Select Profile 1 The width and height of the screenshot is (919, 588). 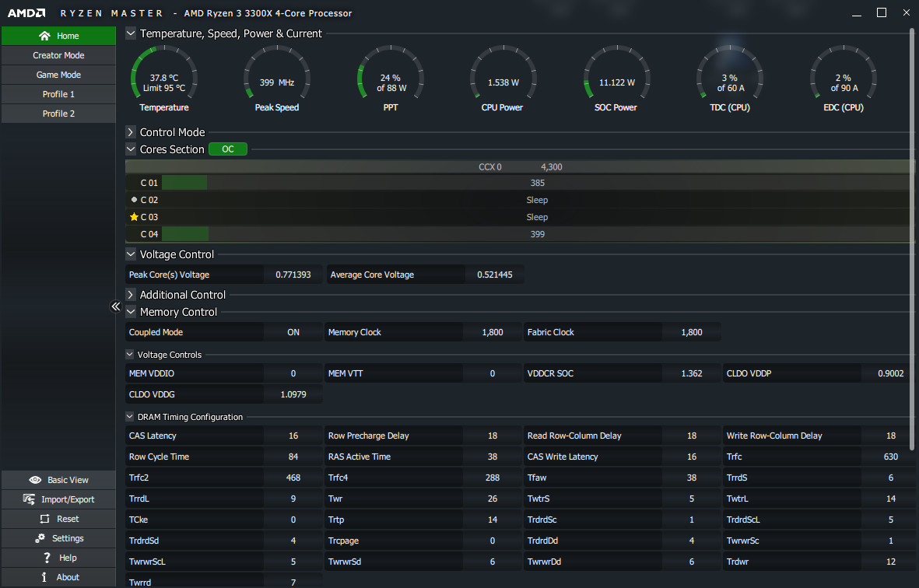coord(58,94)
